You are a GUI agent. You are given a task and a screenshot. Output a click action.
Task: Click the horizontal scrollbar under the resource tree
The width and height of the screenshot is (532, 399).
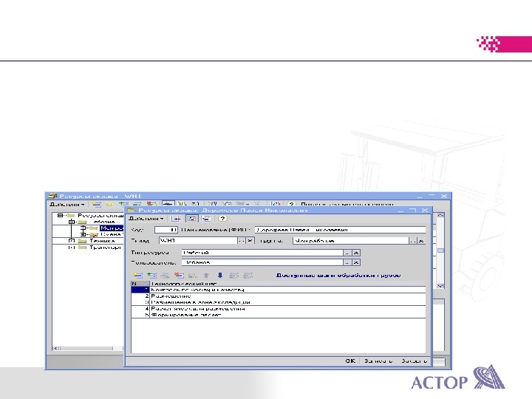(x=86, y=348)
